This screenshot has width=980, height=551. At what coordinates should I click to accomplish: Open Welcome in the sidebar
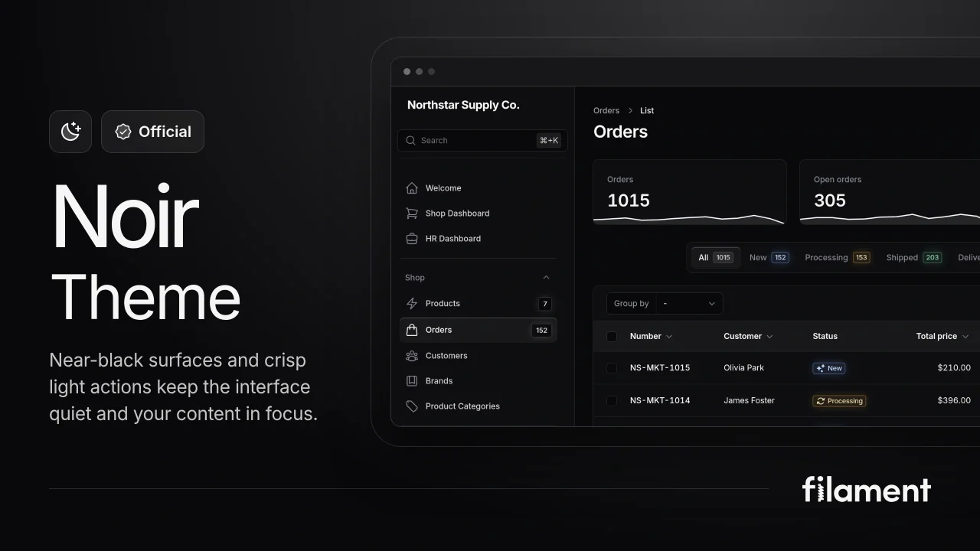(x=478, y=188)
